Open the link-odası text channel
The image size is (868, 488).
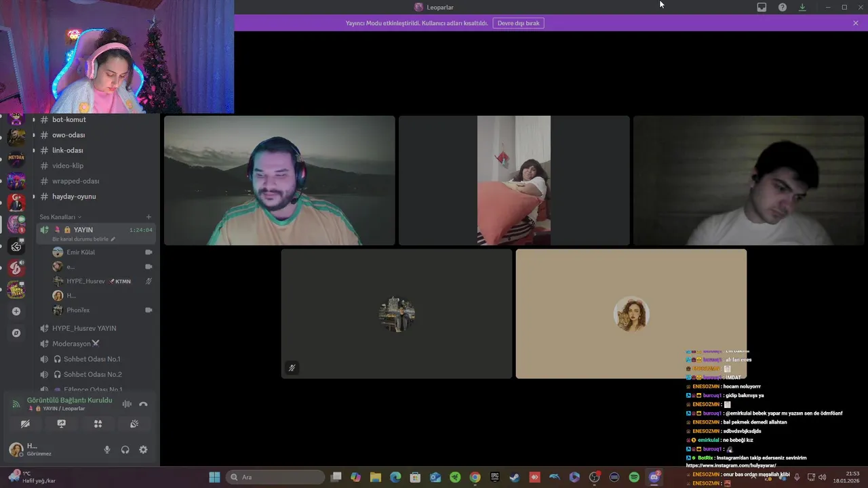[96, 150]
